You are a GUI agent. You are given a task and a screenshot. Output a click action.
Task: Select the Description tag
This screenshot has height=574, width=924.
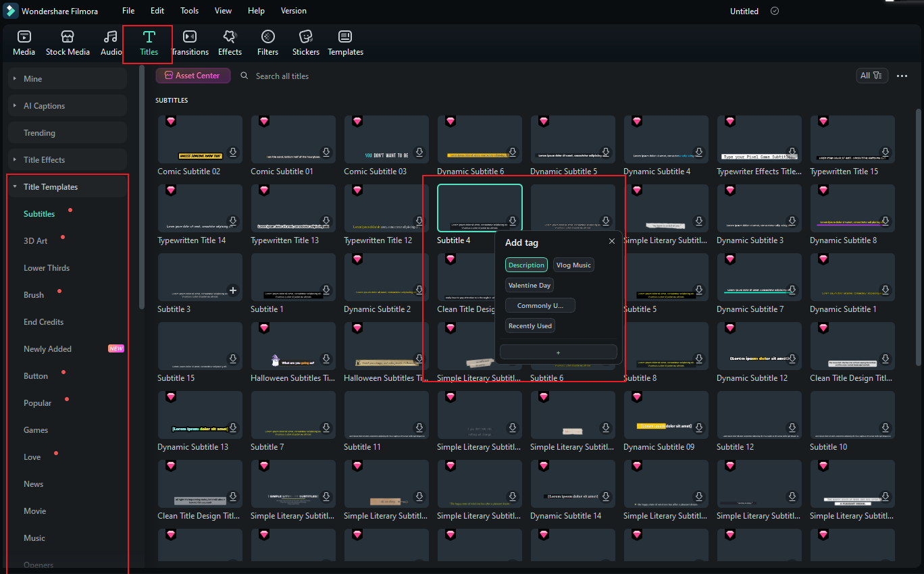[x=526, y=265]
